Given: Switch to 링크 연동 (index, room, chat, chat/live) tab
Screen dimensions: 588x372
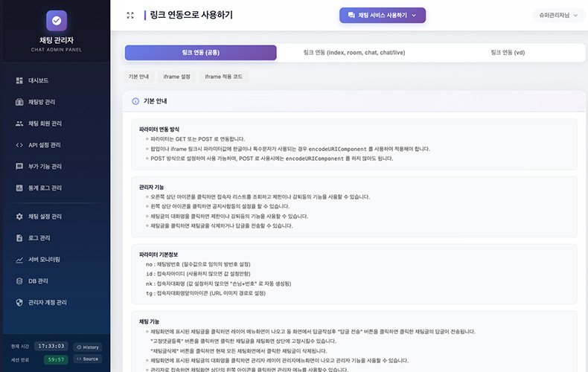Looking at the screenshot, I should 354,53.
